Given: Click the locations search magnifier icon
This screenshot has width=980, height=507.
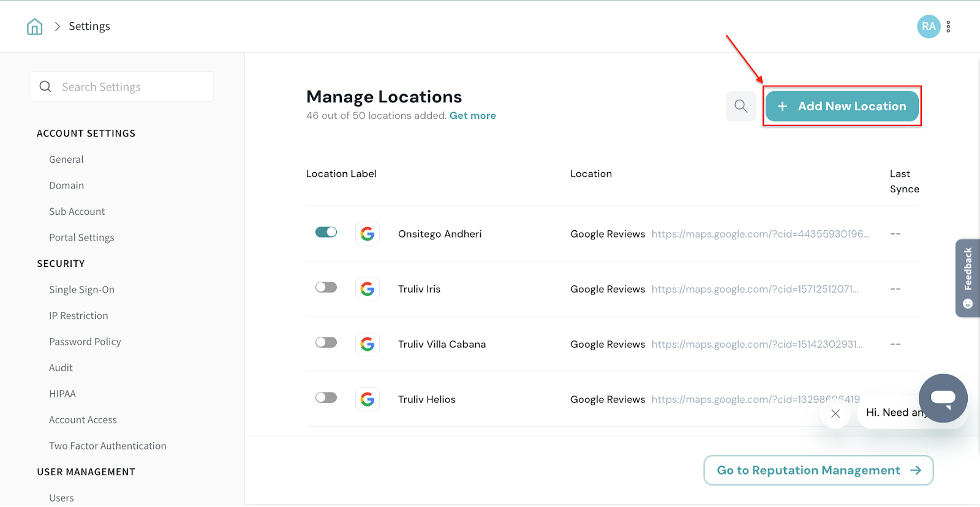Looking at the screenshot, I should (x=741, y=106).
